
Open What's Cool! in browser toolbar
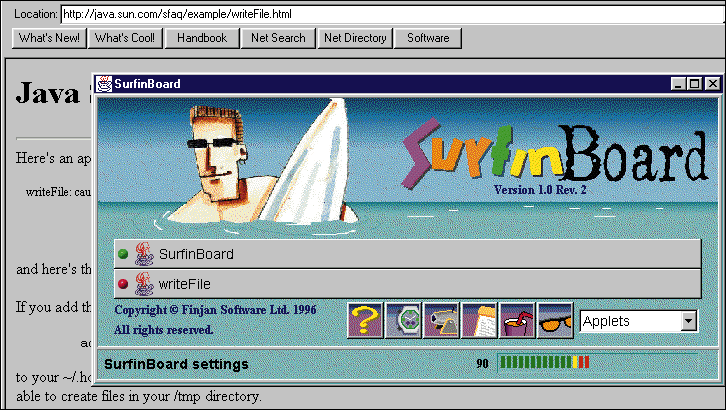click(125, 38)
